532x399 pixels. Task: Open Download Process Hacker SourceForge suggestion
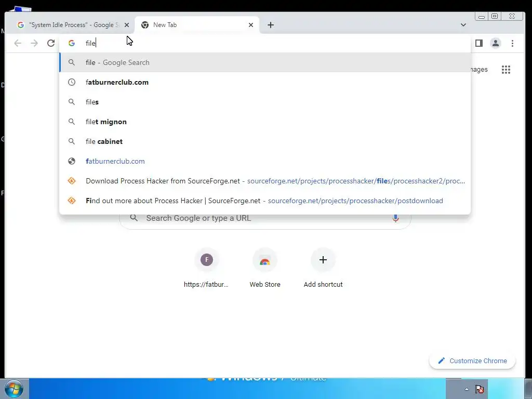265,181
